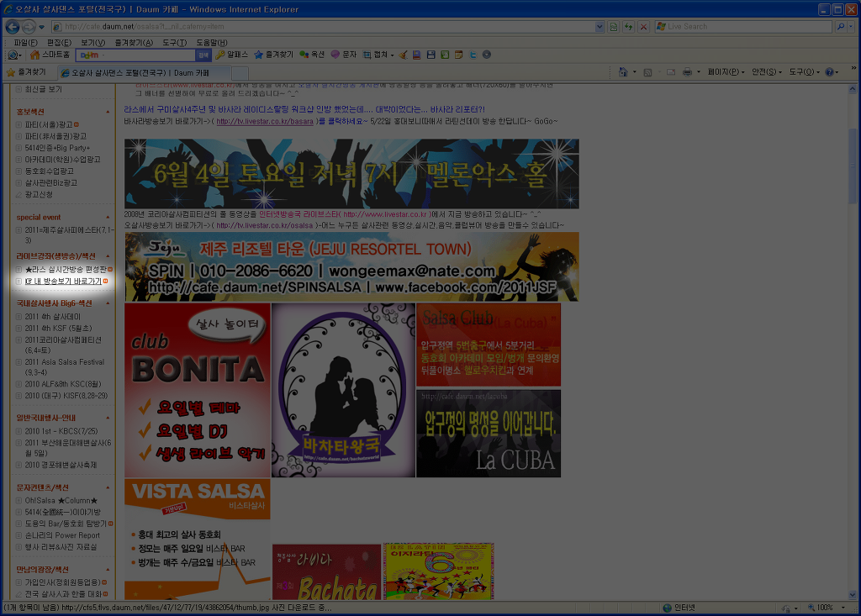Screen dimensions: 861x616
Task: Click the 캡처 capture icon
Action: click(x=367, y=55)
